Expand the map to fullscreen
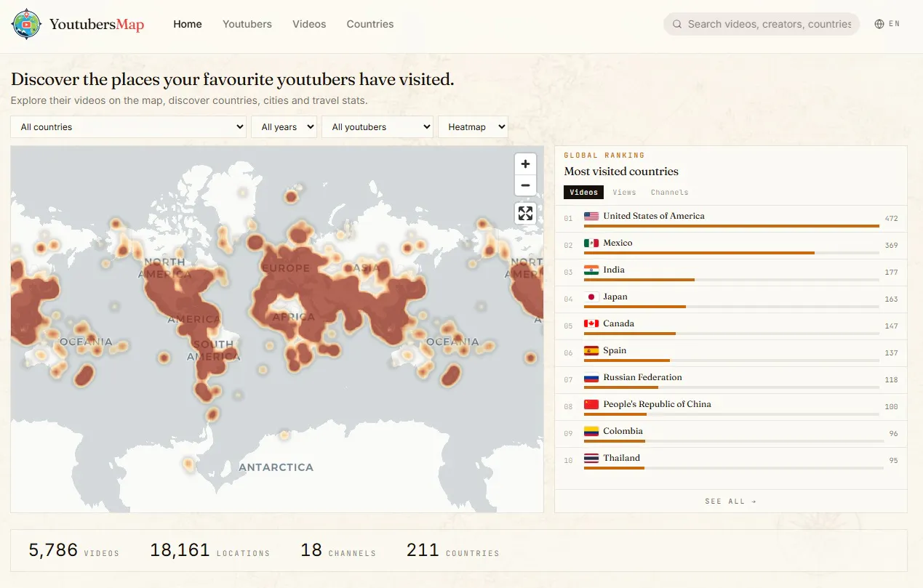Image resolution: width=923 pixels, height=588 pixels. click(x=525, y=214)
